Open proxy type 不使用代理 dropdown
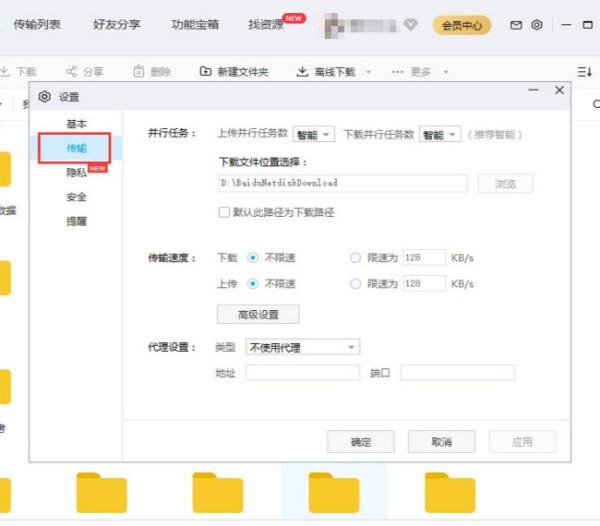The image size is (600, 526). click(302, 347)
